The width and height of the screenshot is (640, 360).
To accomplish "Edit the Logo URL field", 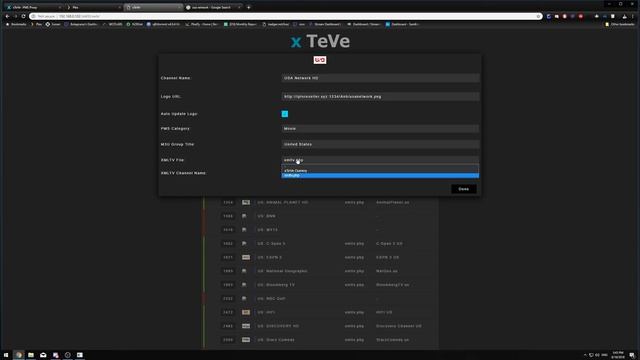I will coord(380,97).
